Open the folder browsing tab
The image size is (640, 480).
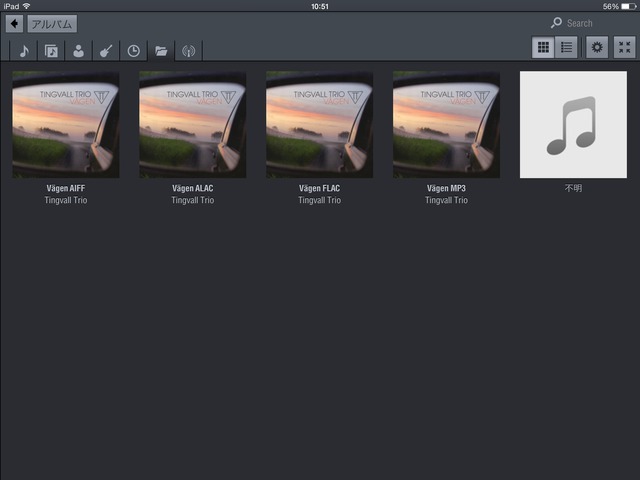coord(160,51)
